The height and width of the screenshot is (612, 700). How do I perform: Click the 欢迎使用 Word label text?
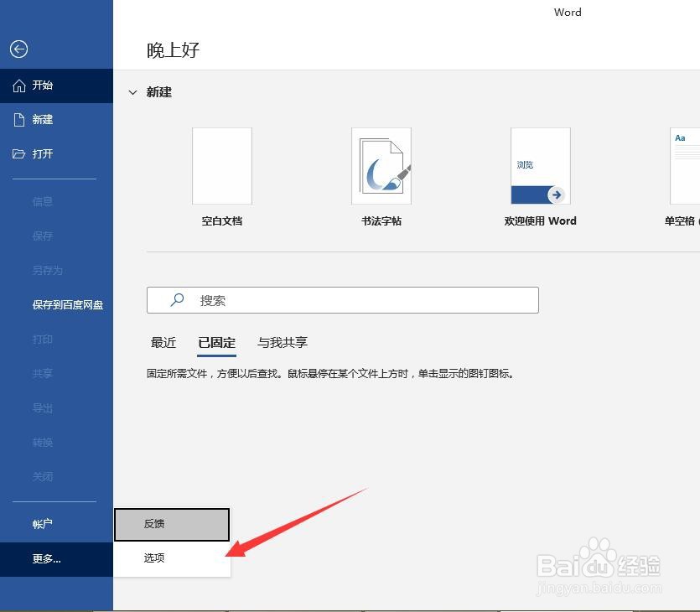pos(540,221)
